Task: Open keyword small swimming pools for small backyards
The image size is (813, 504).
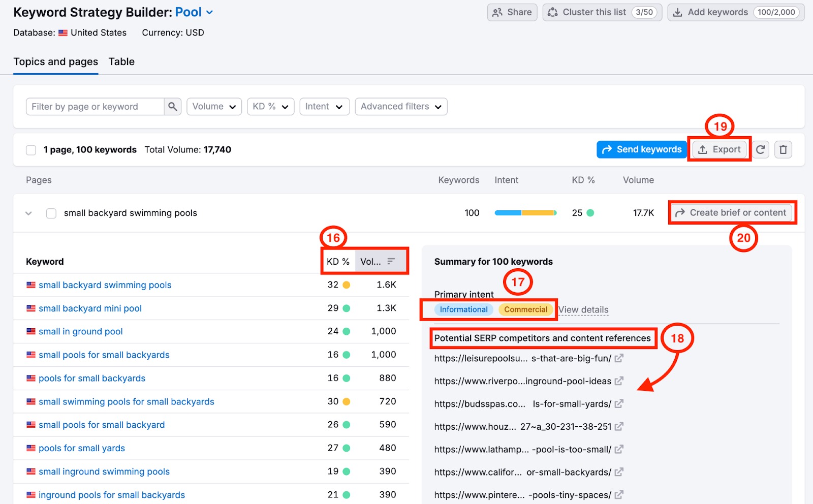Action: coord(127,402)
